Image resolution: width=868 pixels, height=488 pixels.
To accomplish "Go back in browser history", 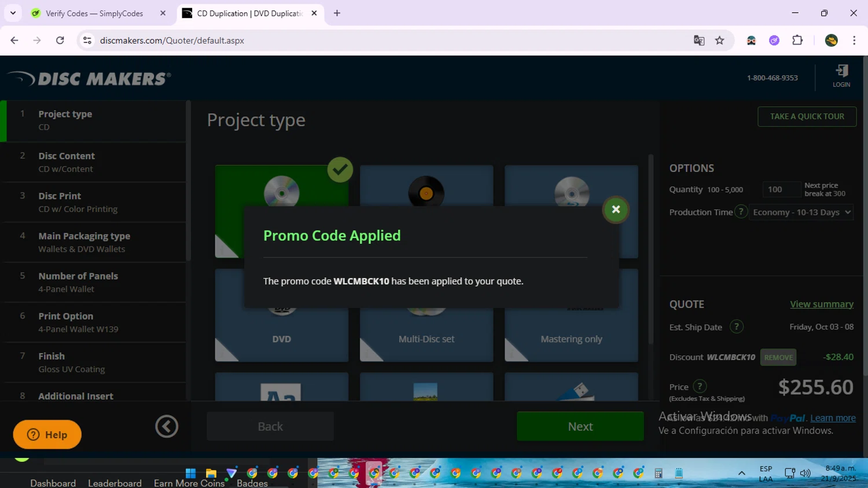I will (x=14, y=41).
